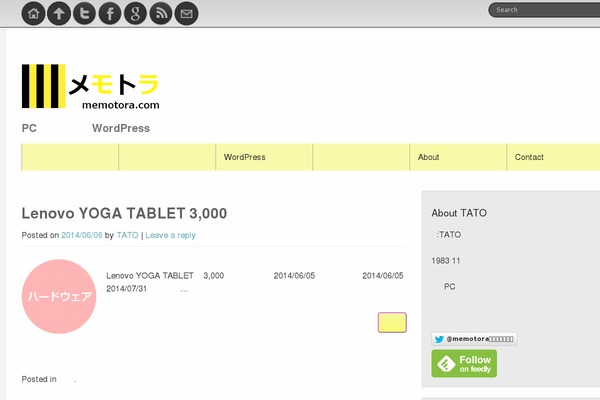Viewport: 600px width, 400px height.
Task: Click the Home icon in top bar
Action: click(x=33, y=13)
